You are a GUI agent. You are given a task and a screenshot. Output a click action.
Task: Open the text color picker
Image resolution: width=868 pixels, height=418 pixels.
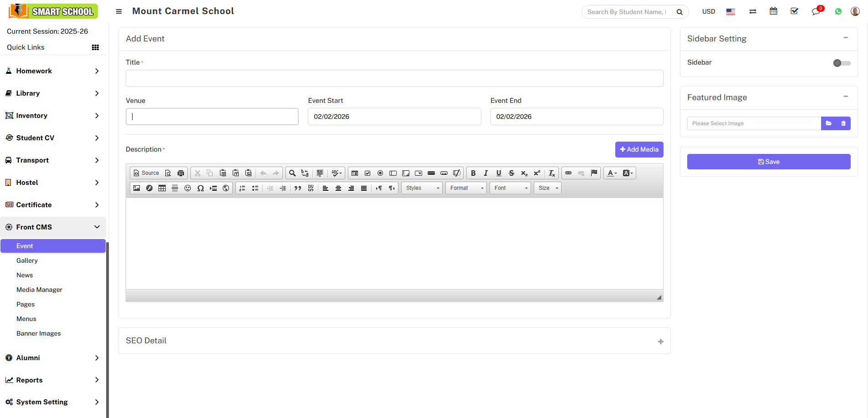[612, 173]
